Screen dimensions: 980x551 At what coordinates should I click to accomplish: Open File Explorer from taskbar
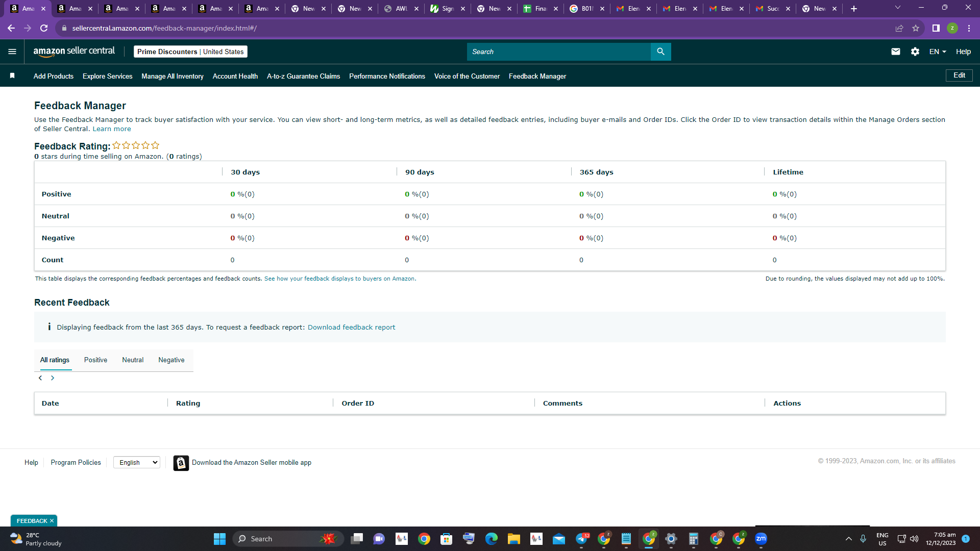[x=513, y=539]
